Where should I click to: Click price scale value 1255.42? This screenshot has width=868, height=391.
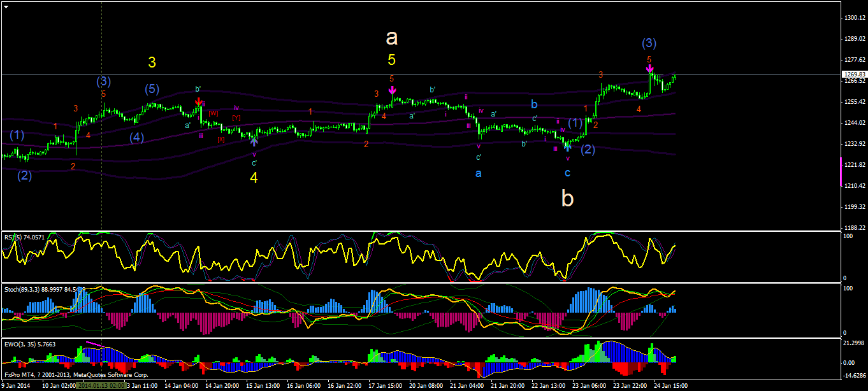(855, 102)
